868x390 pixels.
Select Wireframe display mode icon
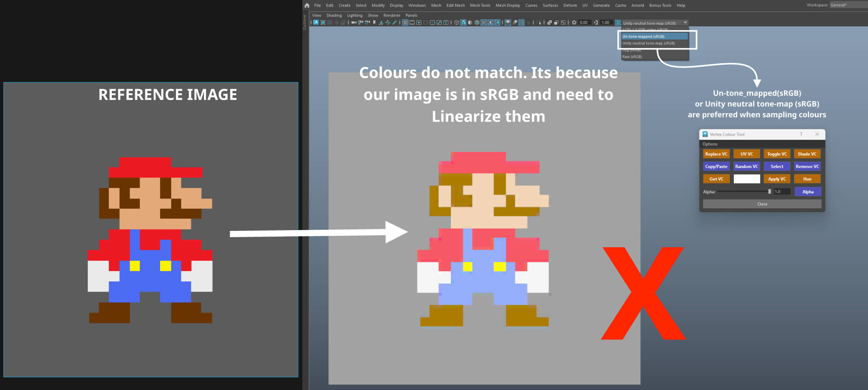[457, 23]
